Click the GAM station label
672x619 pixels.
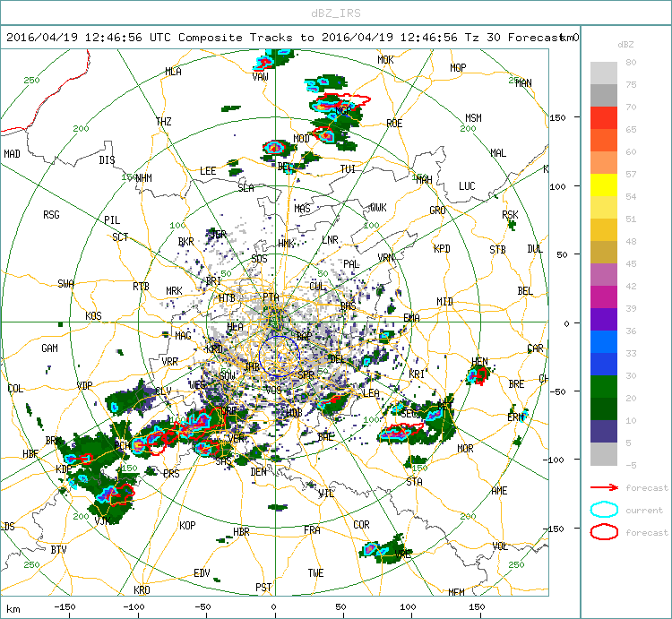tap(49, 348)
